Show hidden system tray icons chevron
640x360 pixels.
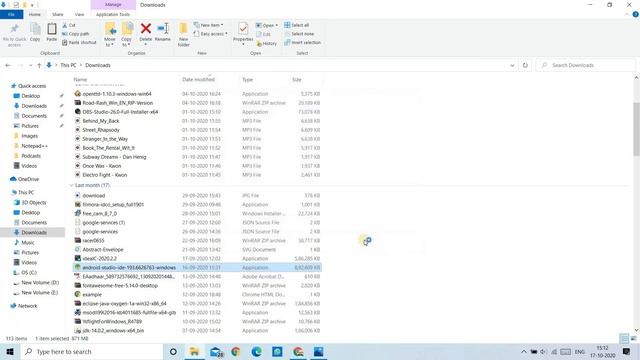click(x=524, y=351)
